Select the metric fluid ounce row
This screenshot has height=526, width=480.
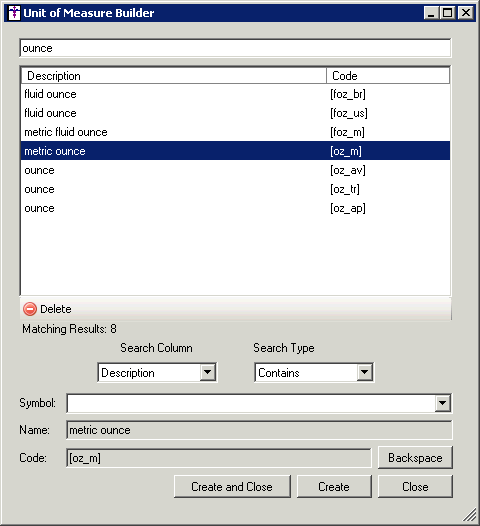pos(235,132)
